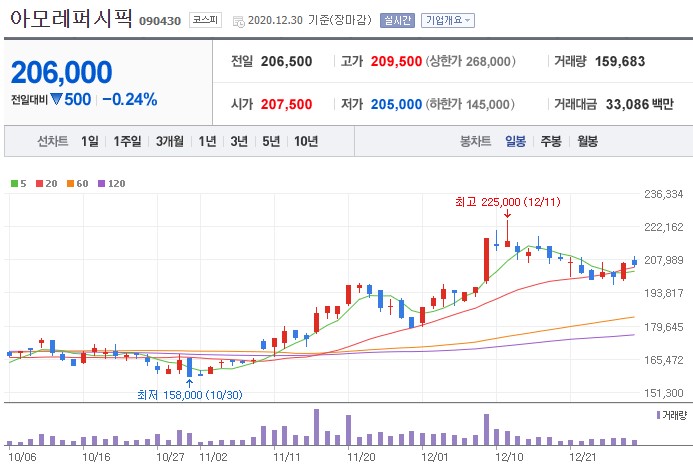Screen dimensions: 693x468
Task: Click the 165,472 price axis label
Action: 663,360
